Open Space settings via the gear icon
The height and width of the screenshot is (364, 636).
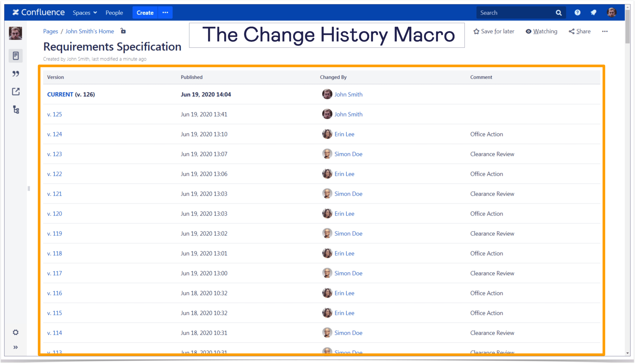pos(16,332)
